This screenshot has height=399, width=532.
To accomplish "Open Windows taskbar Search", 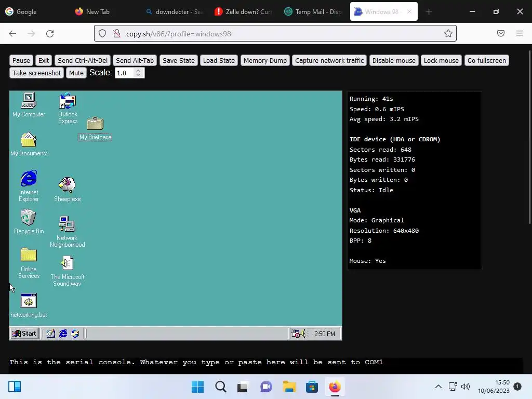I will (x=220, y=387).
